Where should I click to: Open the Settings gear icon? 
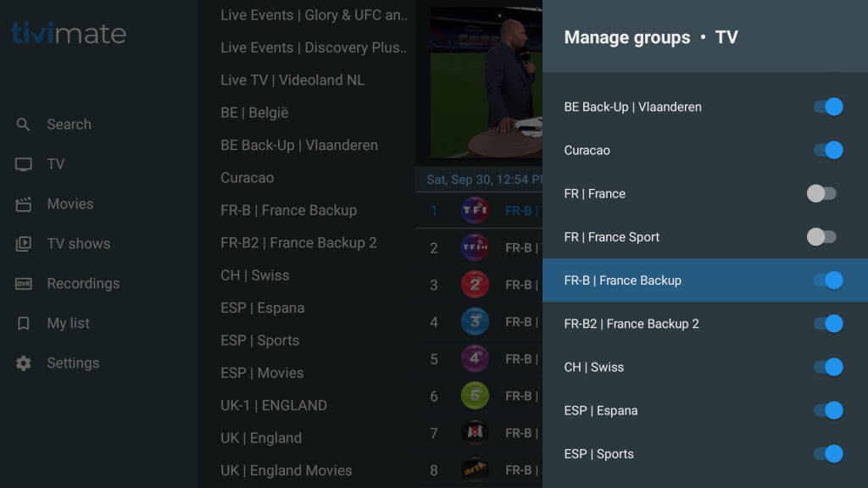click(24, 363)
